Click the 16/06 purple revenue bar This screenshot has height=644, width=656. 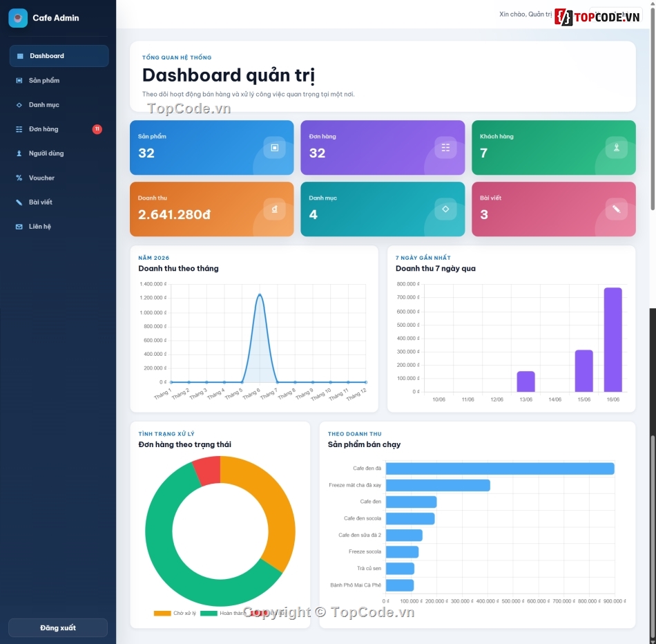(x=613, y=339)
